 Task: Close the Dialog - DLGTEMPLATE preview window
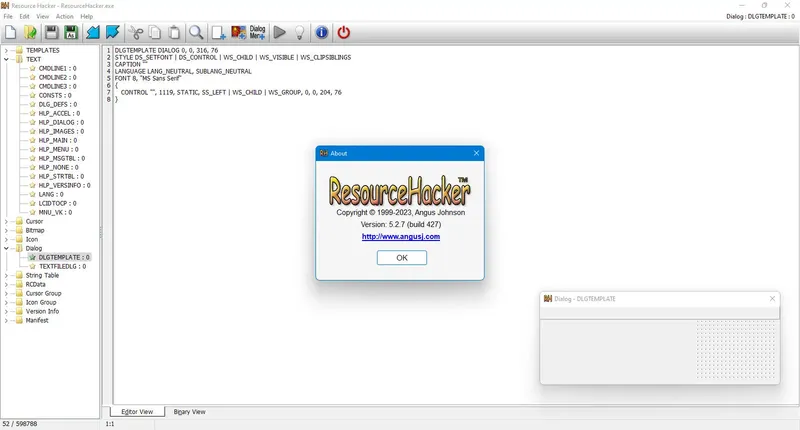pos(772,298)
